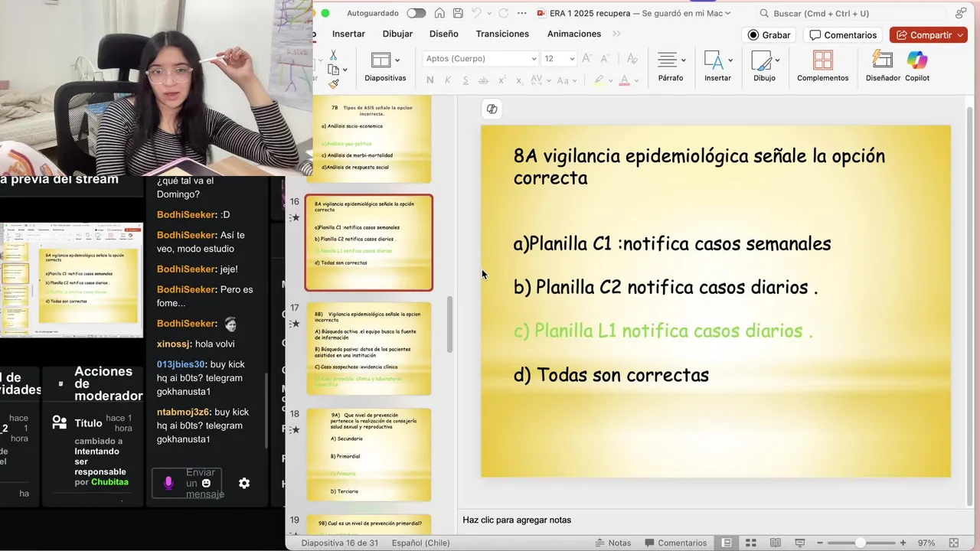Viewport: 980px width, 551px height.
Task: Click the Decrease font size icon
Action: pos(605,59)
